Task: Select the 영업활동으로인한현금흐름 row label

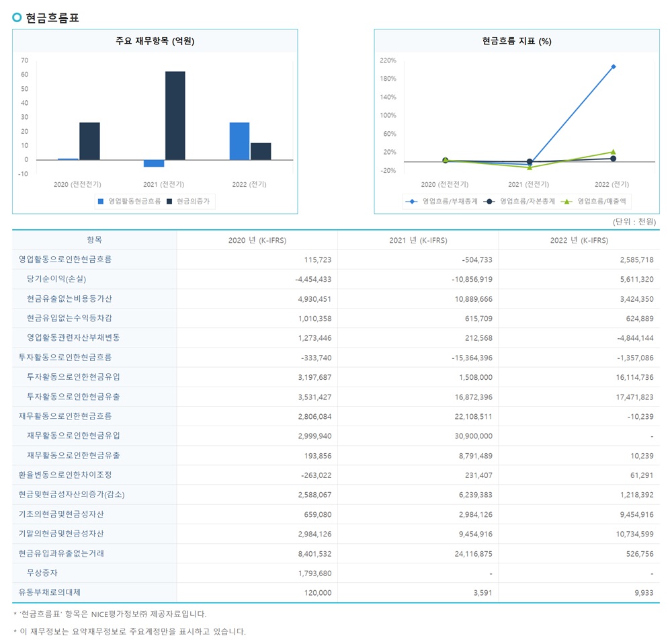Action: point(65,259)
